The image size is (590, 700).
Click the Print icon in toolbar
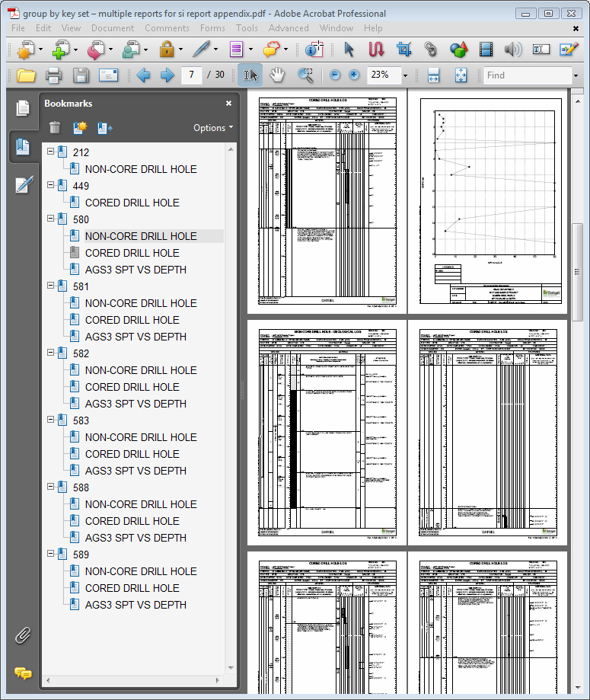click(53, 75)
